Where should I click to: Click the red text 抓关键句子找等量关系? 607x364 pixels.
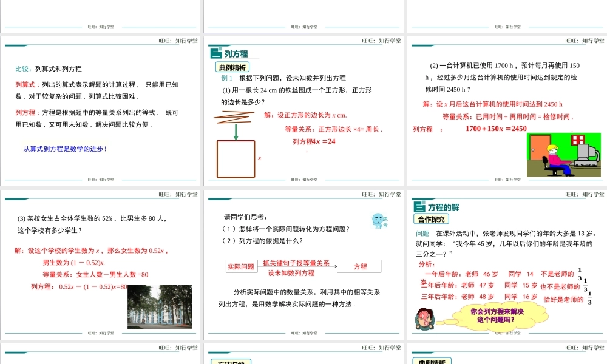click(296, 263)
